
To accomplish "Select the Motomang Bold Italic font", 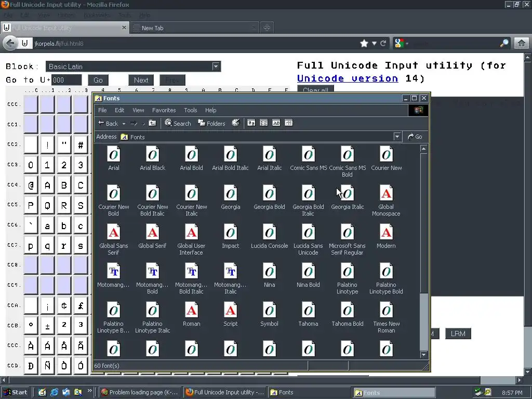I will [x=191, y=279].
